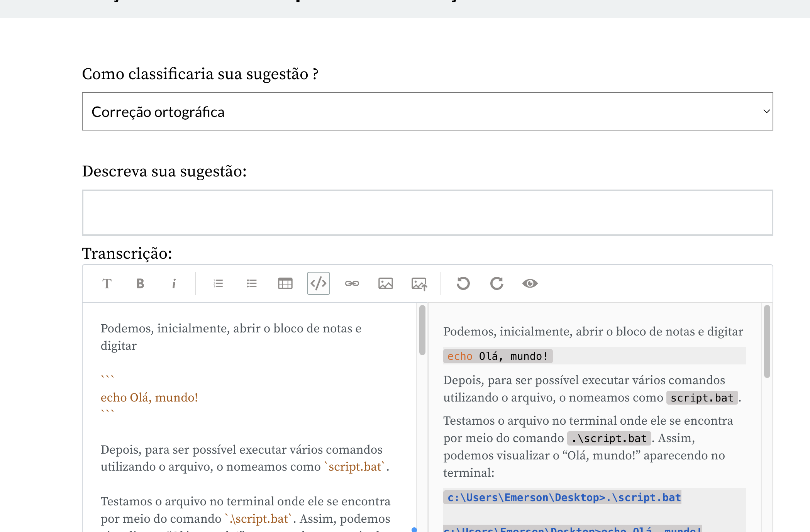Toggle the code block formatting tool

(x=318, y=283)
